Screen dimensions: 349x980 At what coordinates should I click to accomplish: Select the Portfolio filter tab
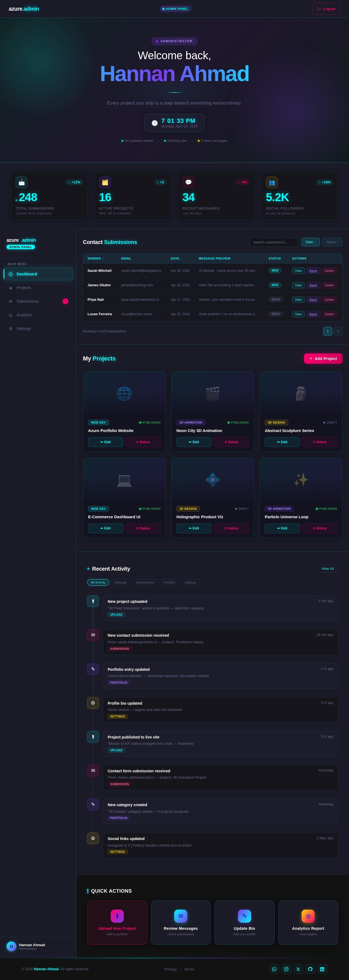(169, 582)
